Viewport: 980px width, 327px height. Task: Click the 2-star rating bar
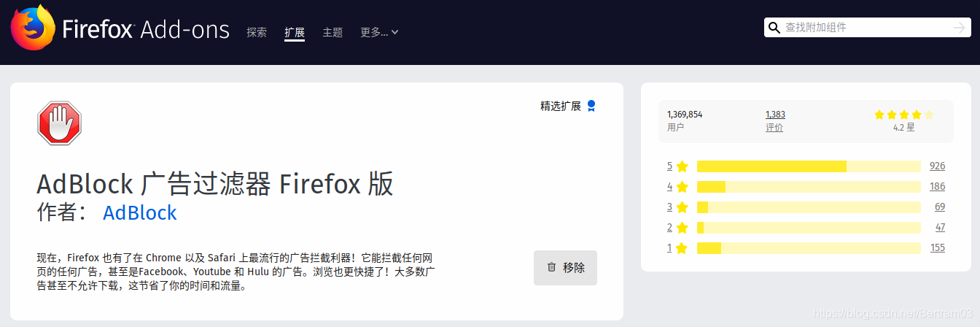[809, 228]
